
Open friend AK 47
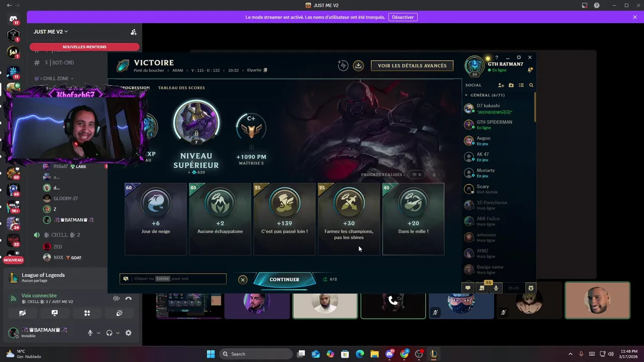[x=498, y=156]
